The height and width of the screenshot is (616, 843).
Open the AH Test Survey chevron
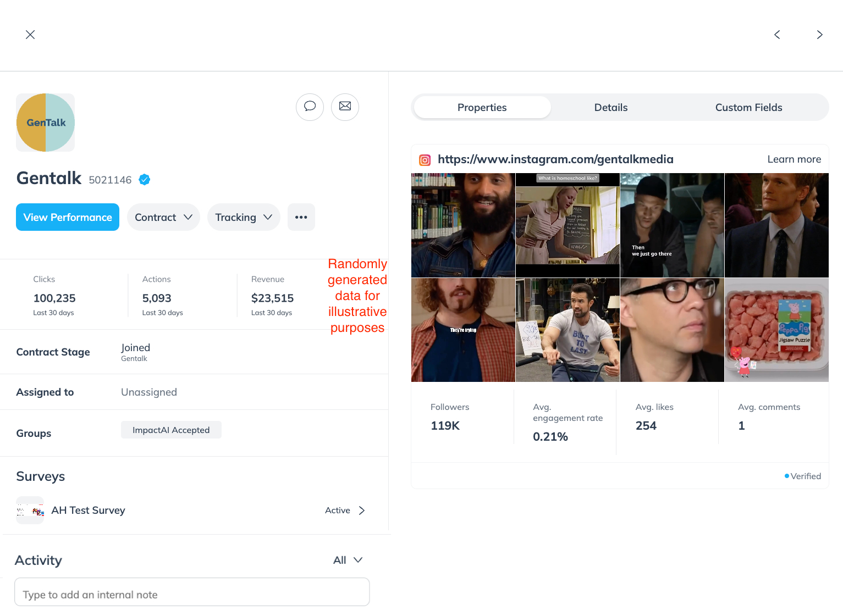[x=362, y=510]
